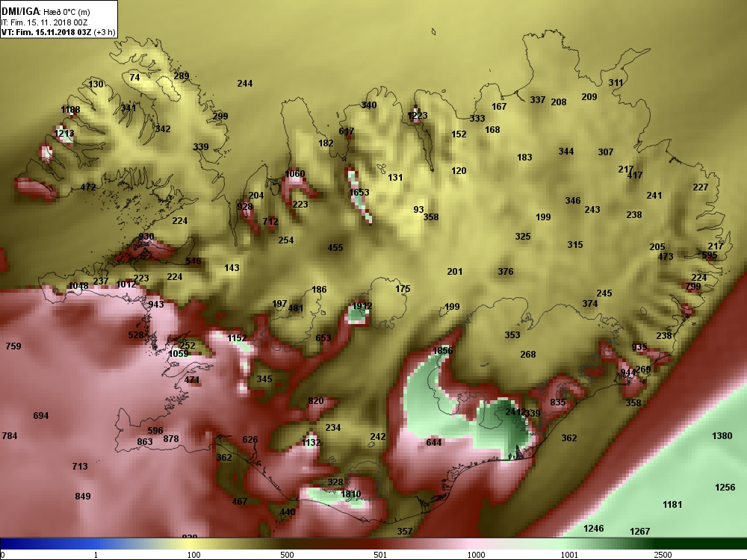
Task: Click the map value 835
Action: tap(558, 402)
